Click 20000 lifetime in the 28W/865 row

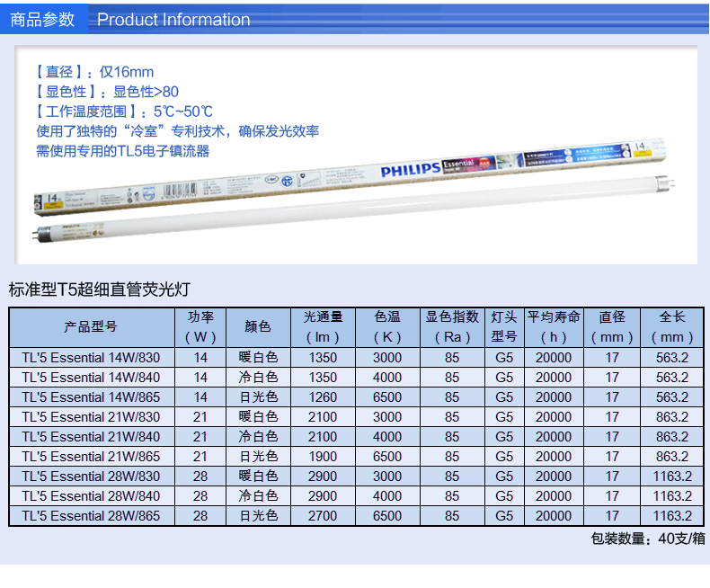pos(554,516)
